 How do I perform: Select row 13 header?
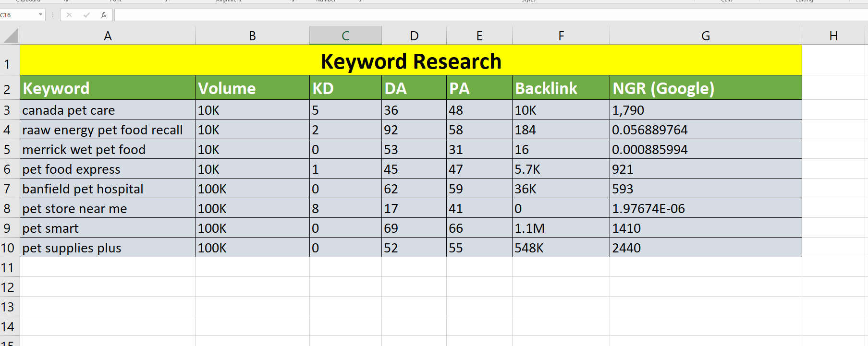coord(10,307)
